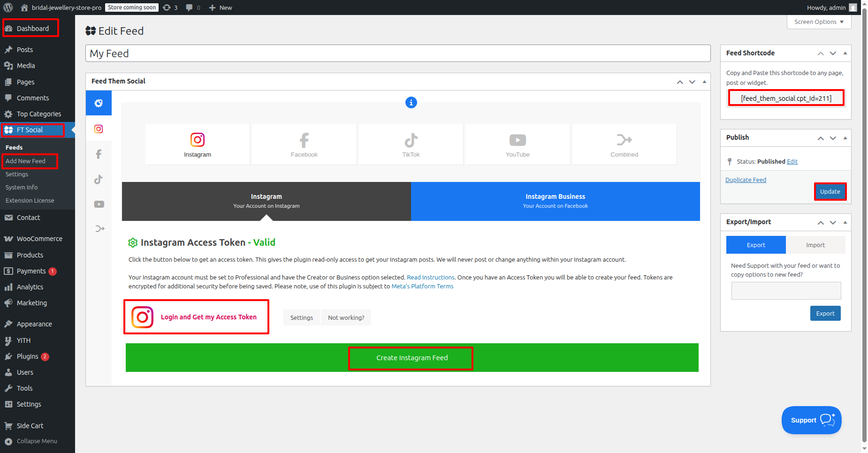Move Feed Them Social panel down
The height and width of the screenshot is (453, 868).
click(692, 82)
